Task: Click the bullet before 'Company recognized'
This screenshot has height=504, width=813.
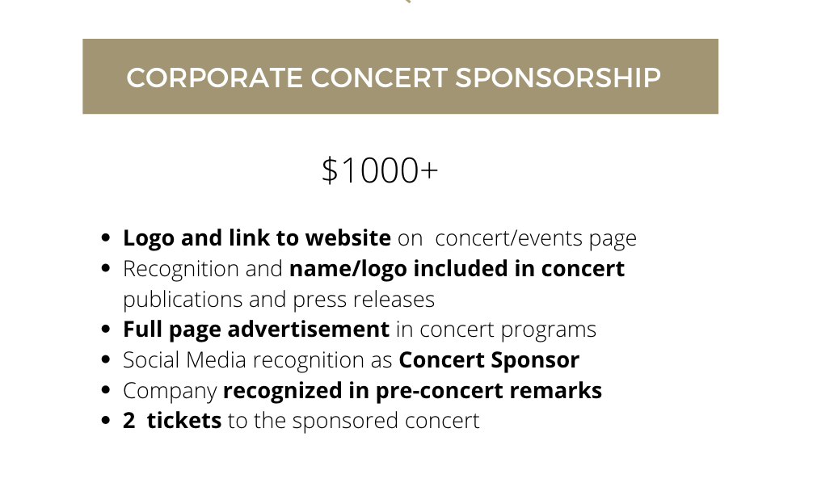Action: coord(106,390)
